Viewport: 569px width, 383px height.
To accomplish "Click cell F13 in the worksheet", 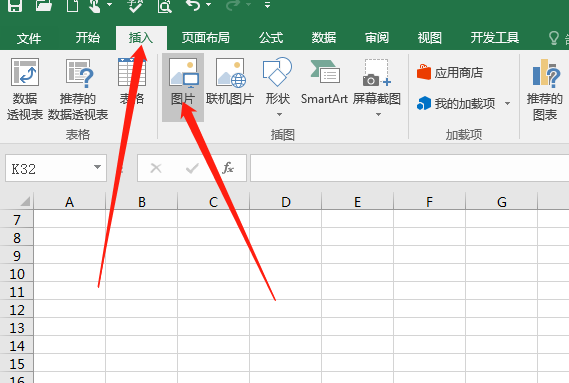I will click(x=429, y=327).
